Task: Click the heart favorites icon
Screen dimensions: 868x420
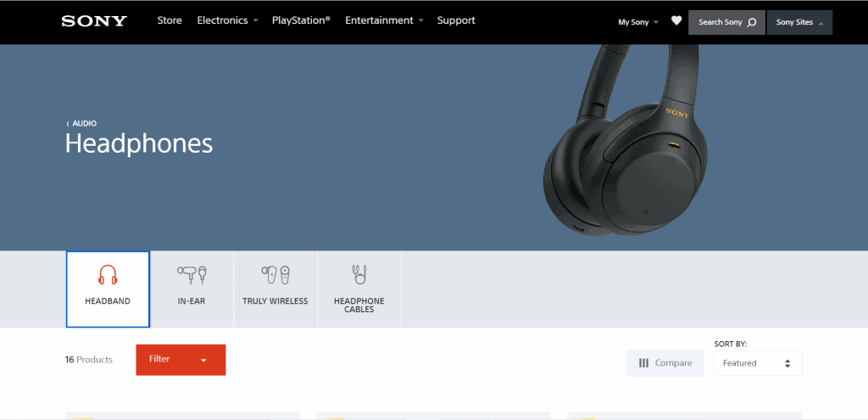Action: tap(676, 21)
